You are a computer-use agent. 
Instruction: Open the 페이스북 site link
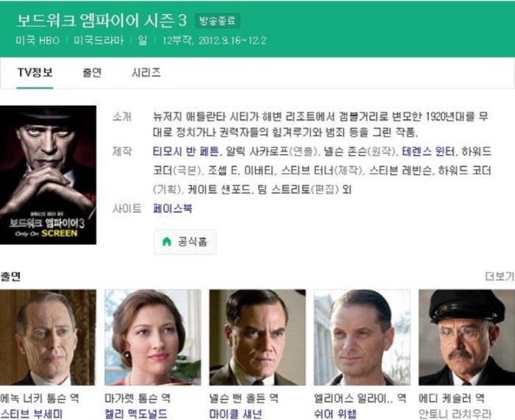click(x=173, y=208)
